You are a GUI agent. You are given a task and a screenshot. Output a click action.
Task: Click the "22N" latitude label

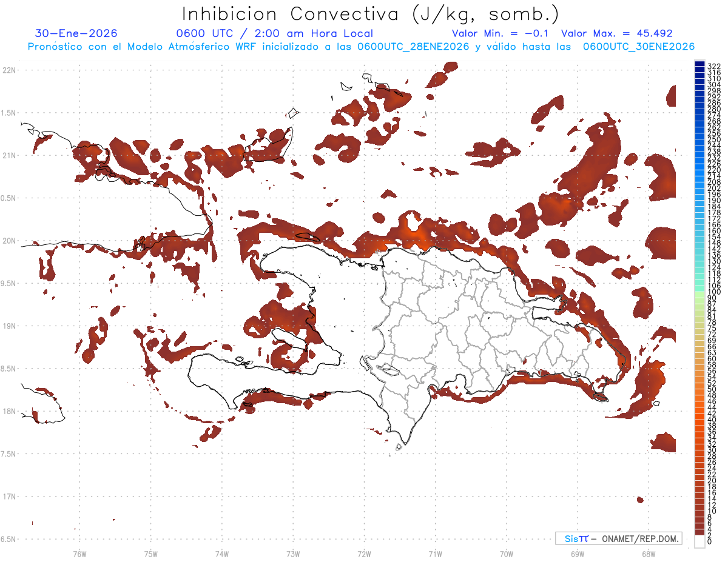point(10,70)
